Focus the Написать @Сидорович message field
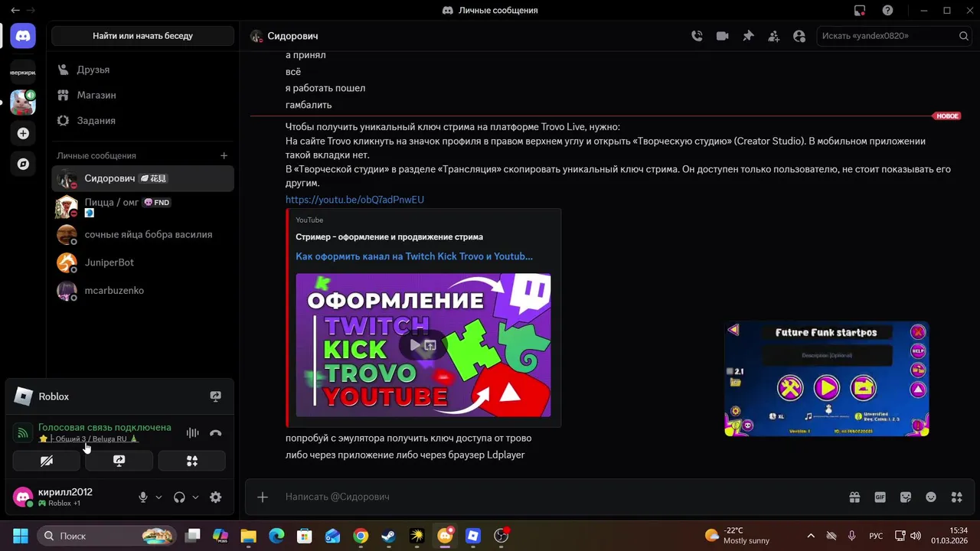 tap(563, 497)
